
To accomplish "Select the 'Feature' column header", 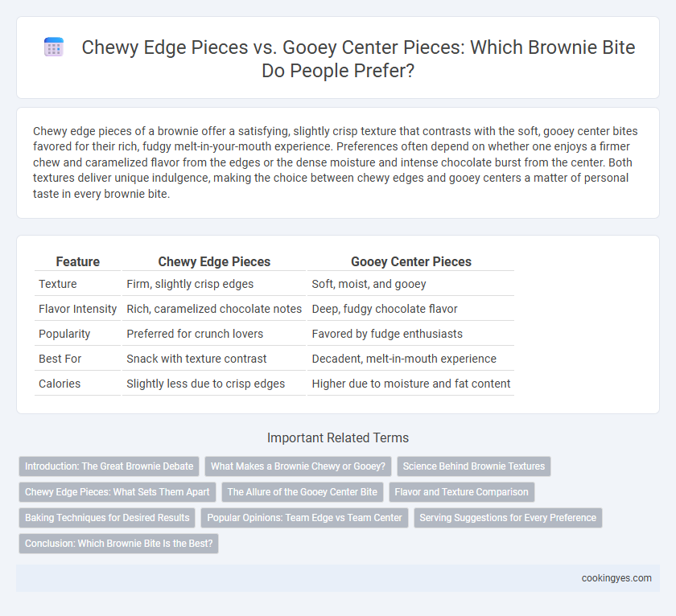I will (77, 262).
